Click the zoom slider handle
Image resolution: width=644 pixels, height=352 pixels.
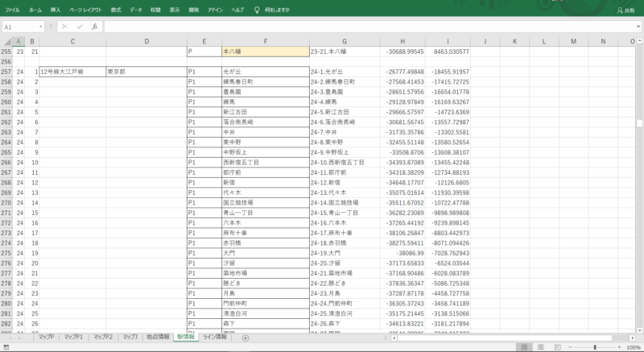coord(595,347)
